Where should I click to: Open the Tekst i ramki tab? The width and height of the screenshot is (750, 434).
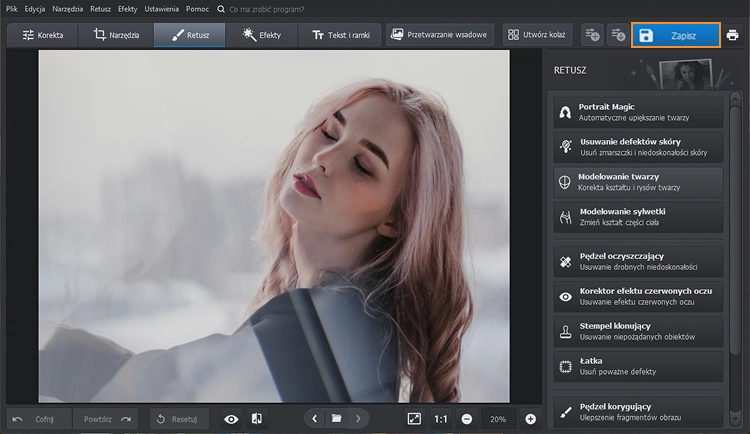[x=340, y=35]
